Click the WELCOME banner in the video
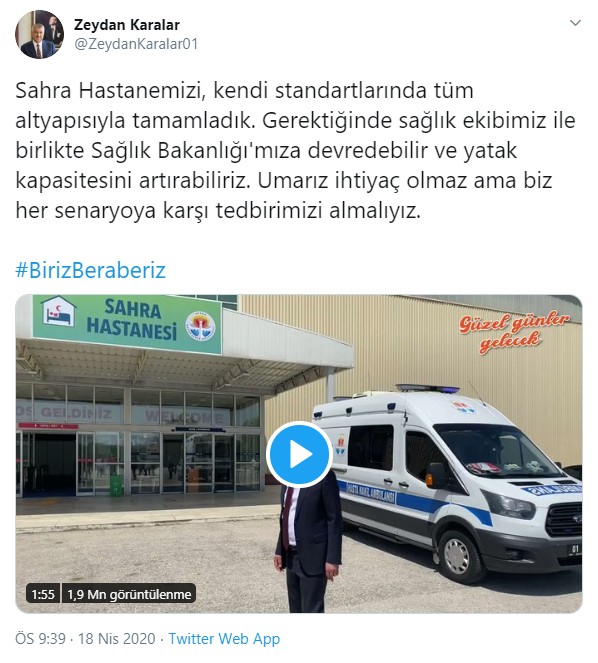598x663 pixels. click(x=184, y=416)
